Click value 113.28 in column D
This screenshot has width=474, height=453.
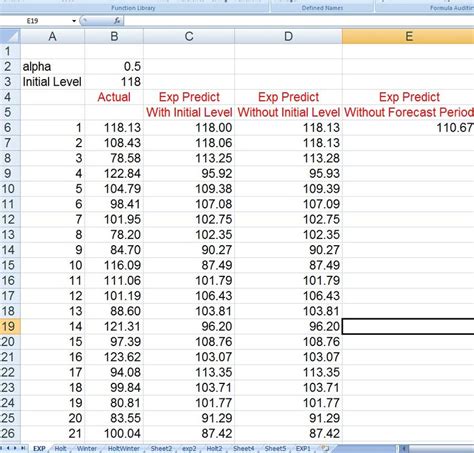[288, 158]
